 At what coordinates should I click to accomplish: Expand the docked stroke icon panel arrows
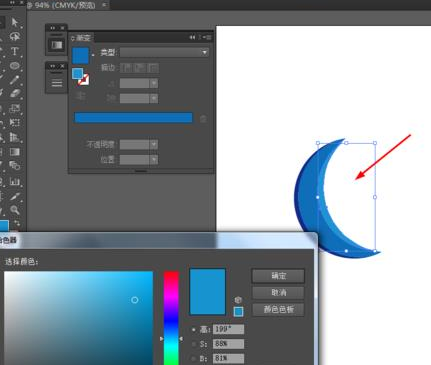pyautogui.click(x=53, y=66)
